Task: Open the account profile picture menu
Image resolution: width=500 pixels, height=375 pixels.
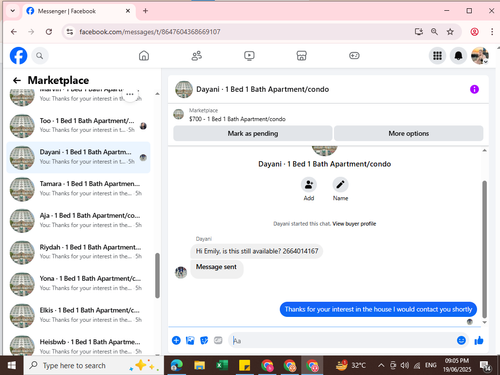Action: [480, 56]
